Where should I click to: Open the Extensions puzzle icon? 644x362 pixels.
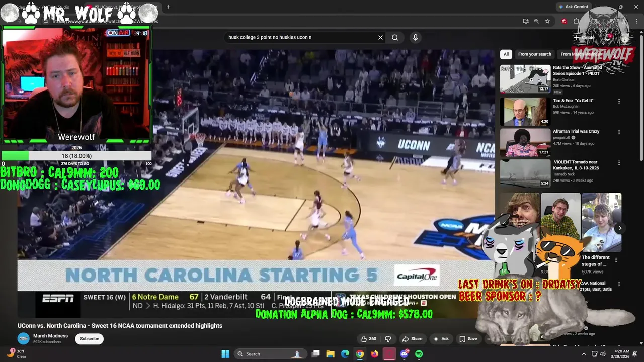tap(576, 21)
